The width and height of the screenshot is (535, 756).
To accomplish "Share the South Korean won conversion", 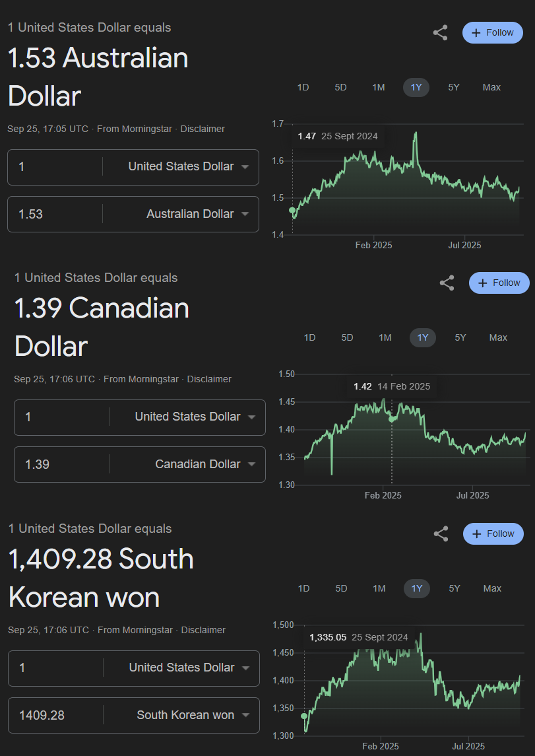I will (x=441, y=533).
